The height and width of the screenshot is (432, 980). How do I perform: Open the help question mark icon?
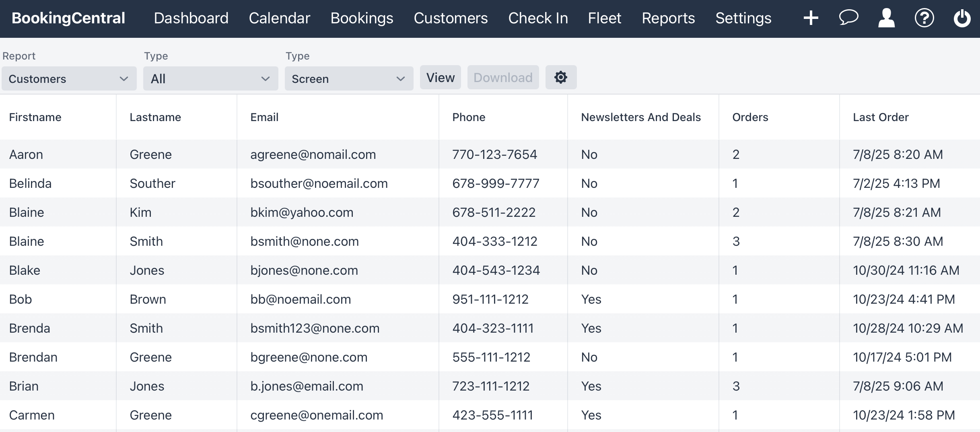924,18
